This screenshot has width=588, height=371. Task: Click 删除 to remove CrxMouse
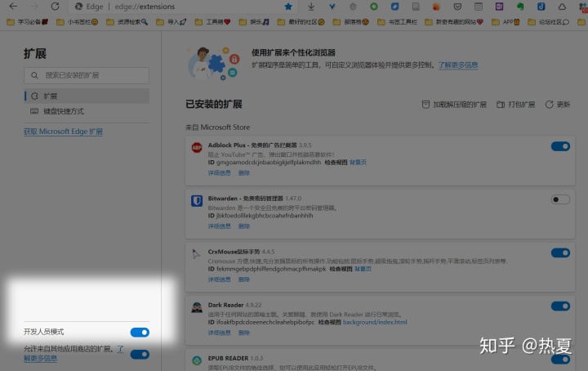(243, 279)
